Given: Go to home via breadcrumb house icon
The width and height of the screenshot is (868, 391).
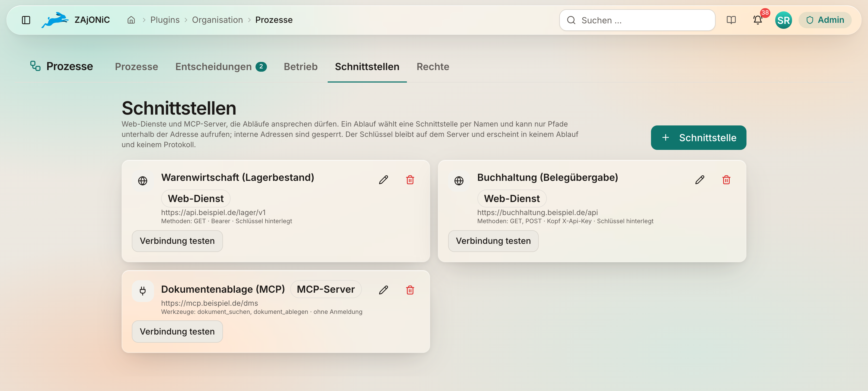Looking at the screenshot, I should (x=131, y=20).
